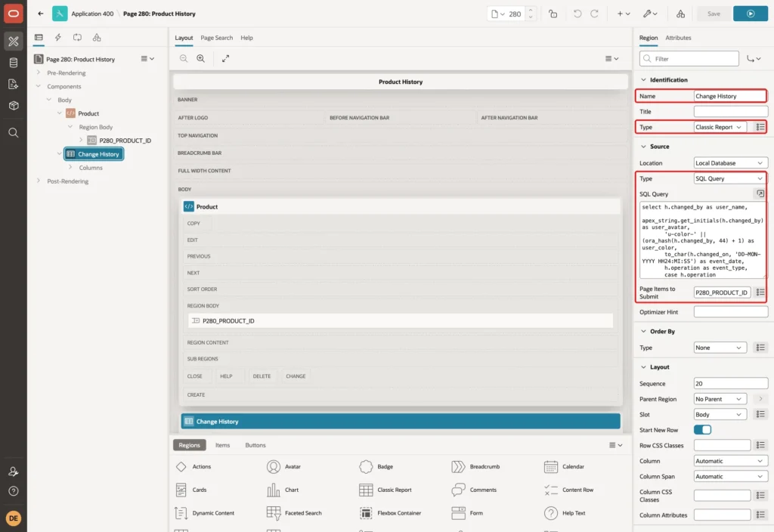Click the sidebar search magnifier icon

(x=14, y=133)
